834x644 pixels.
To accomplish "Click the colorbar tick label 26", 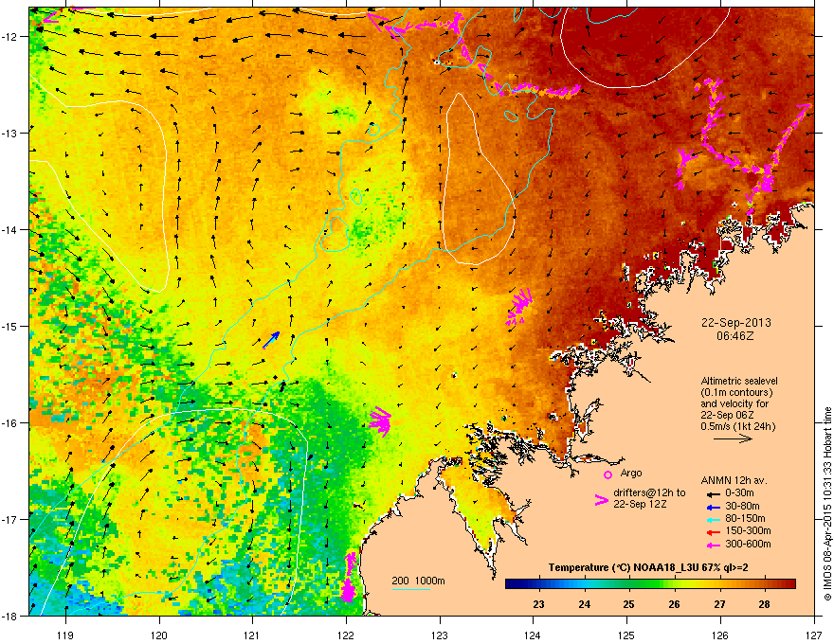I will point(674,604).
